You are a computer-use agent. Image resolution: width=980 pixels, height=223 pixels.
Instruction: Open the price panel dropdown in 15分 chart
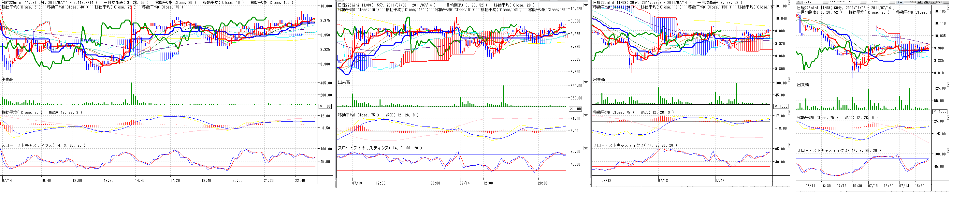click(585, 5)
